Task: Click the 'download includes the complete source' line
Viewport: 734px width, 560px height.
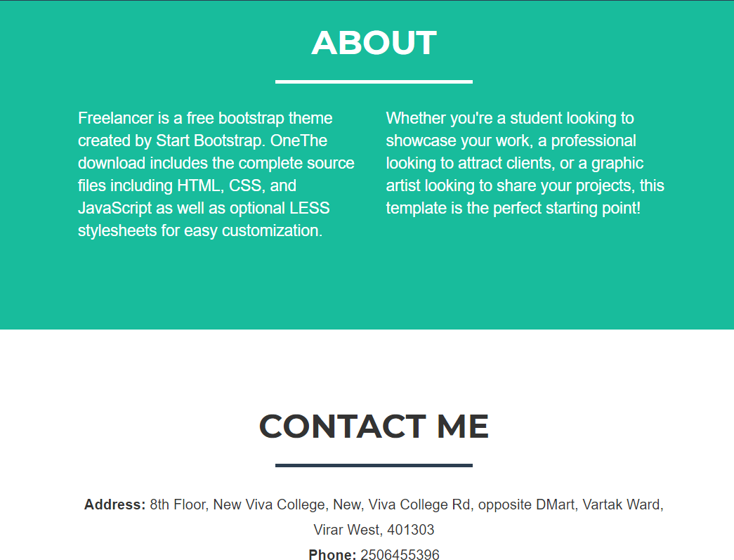Action: [x=216, y=163]
